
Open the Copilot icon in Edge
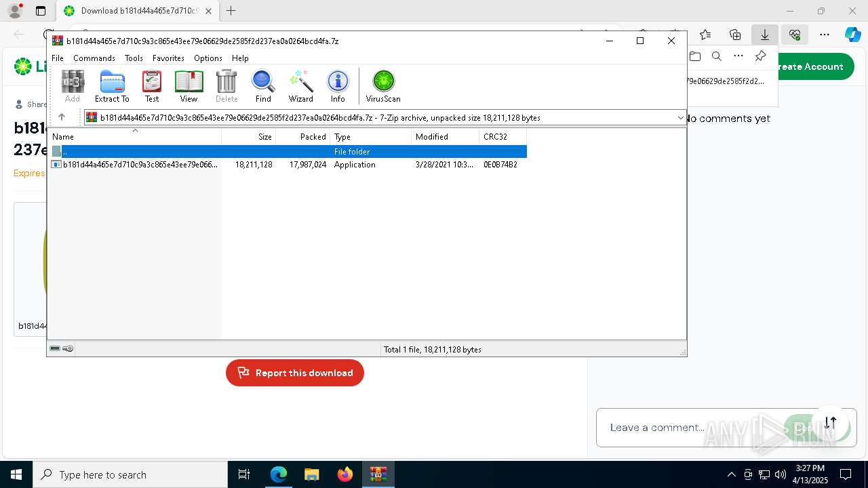click(853, 35)
